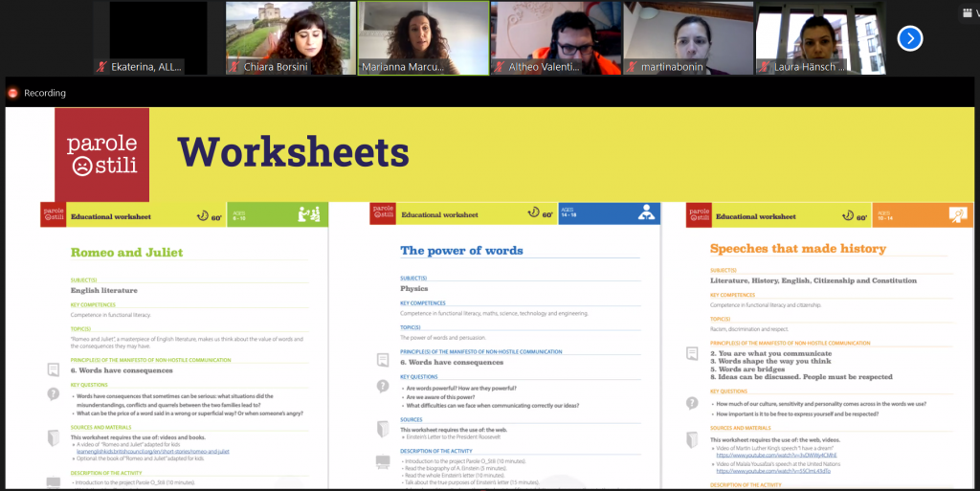
Task: Click the red Recording indicator icon
Action: click(x=13, y=93)
